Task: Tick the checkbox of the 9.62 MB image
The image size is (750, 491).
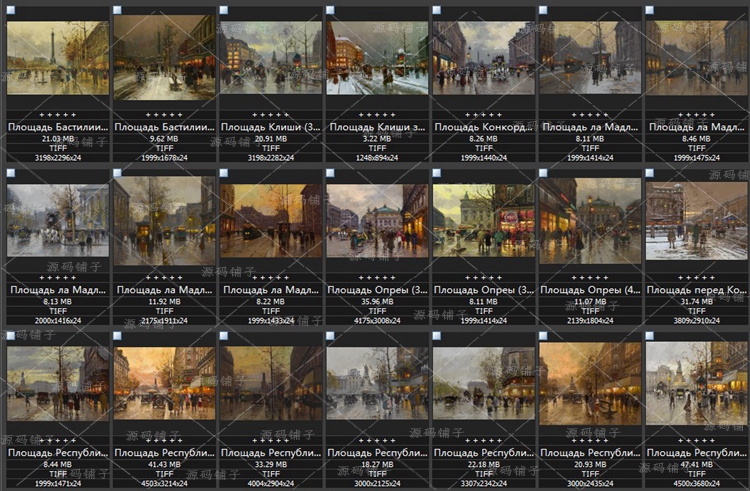Action: (117, 10)
